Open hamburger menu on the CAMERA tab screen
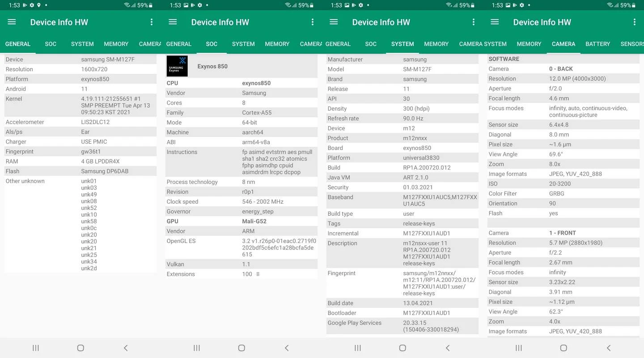 tap(495, 22)
